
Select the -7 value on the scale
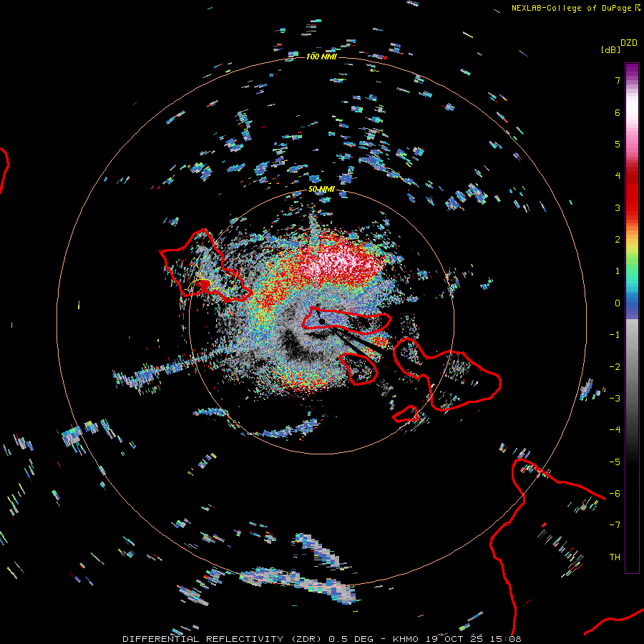pyautogui.click(x=615, y=525)
